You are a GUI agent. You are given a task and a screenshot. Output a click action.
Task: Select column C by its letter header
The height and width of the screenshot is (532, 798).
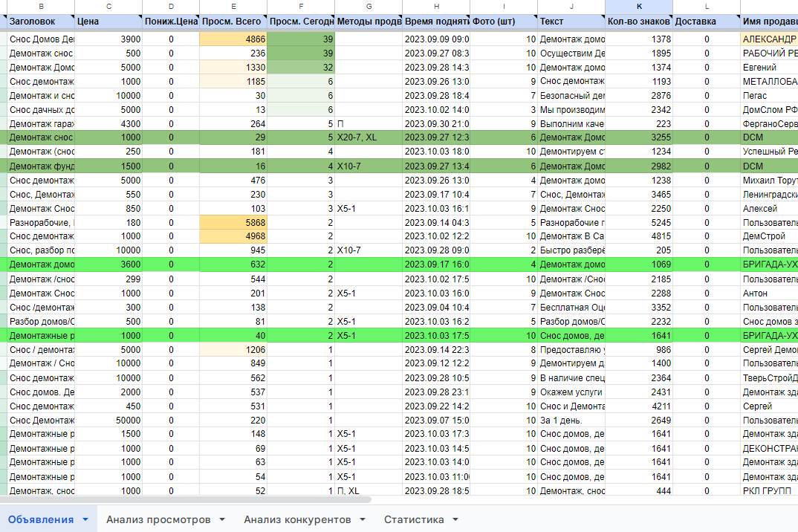[x=108, y=7]
